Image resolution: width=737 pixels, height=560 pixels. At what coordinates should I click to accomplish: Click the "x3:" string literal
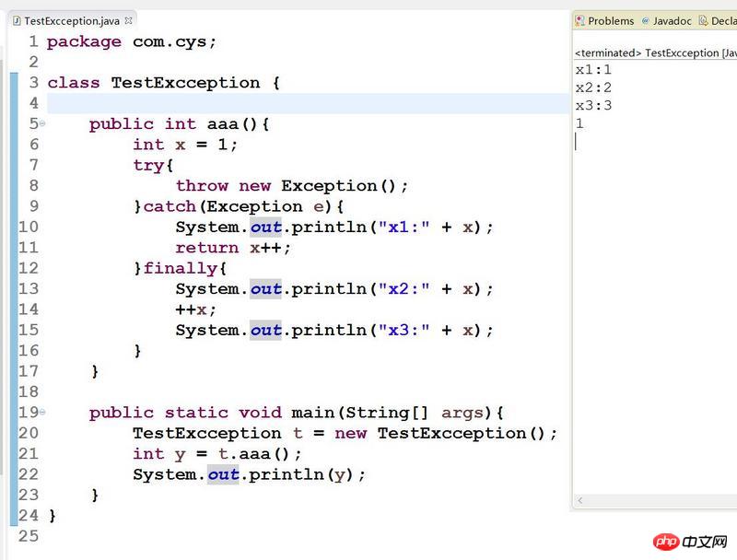[404, 331]
